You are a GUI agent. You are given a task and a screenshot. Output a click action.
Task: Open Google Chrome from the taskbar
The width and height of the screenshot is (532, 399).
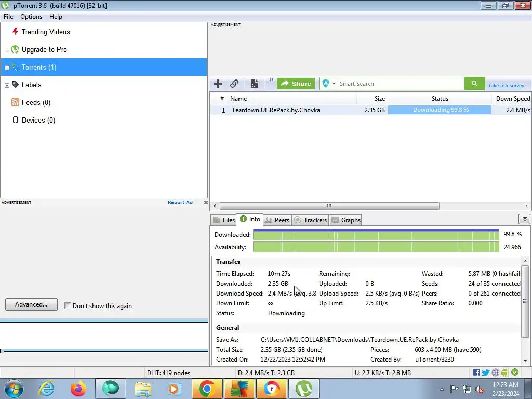click(207, 389)
